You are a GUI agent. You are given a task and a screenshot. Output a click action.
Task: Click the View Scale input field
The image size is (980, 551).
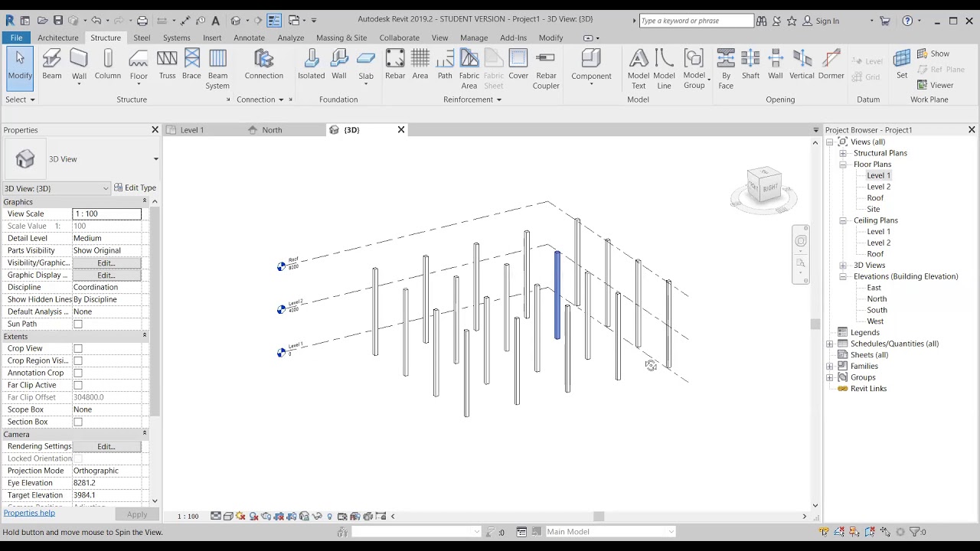[106, 214]
